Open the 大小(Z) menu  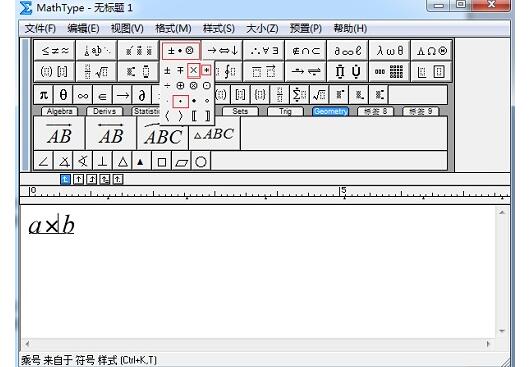coord(262,28)
